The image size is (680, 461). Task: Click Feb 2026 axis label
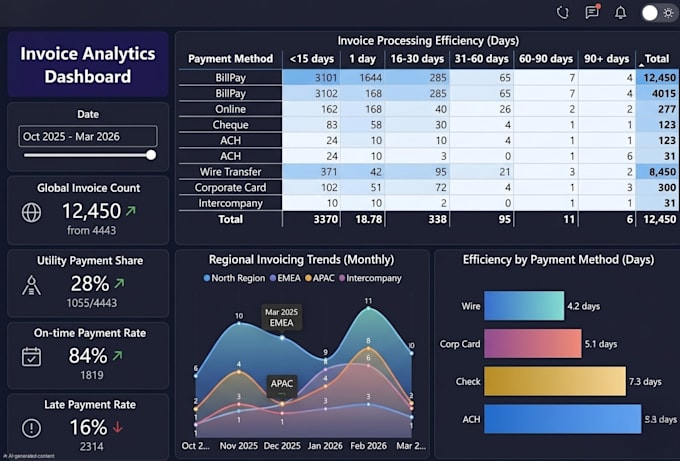[x=369, y=446]
